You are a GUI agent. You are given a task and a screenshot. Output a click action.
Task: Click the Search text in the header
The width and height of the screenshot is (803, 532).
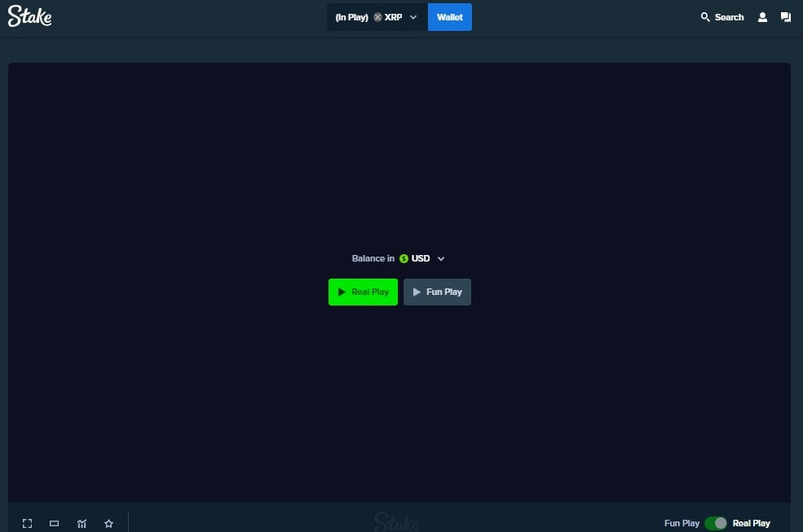[x=729, y=17]
